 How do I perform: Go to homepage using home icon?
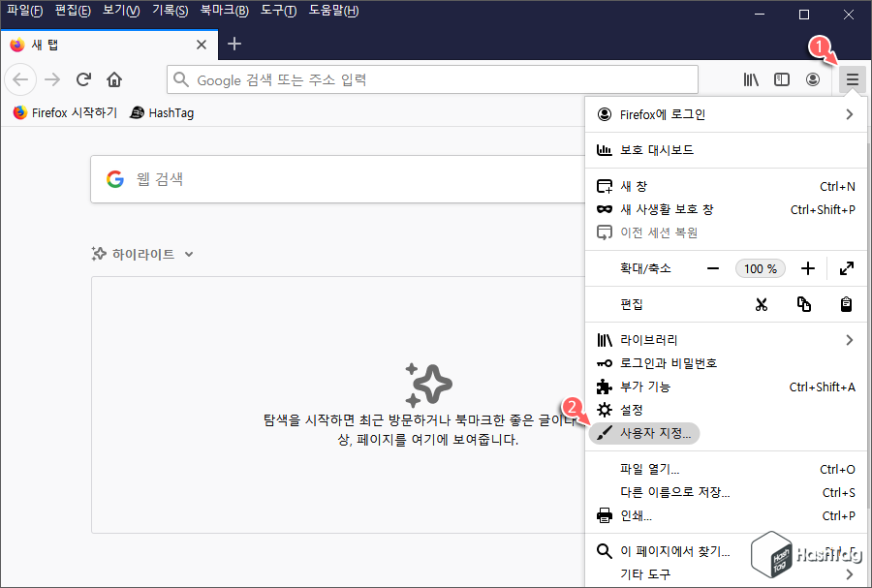[114, 79]
